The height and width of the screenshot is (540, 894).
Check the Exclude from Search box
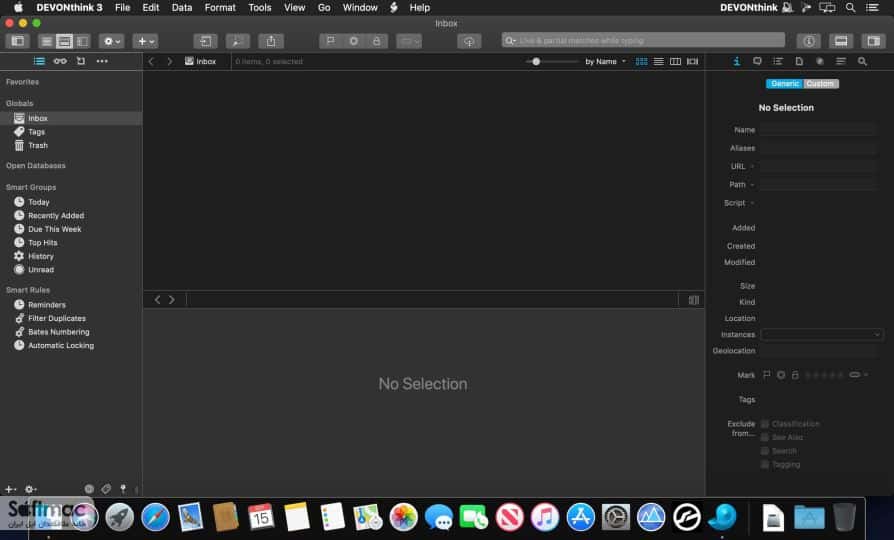[x=765, y=451]
